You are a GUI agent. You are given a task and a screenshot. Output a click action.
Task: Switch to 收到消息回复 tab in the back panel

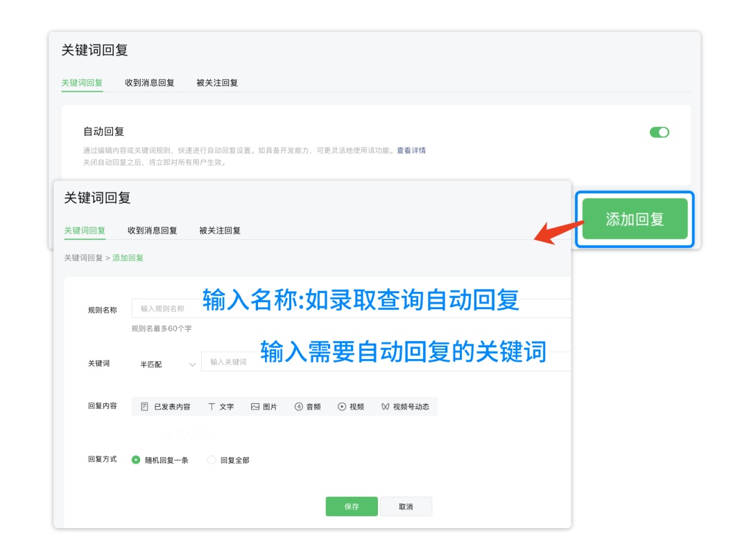coord(150,82)
